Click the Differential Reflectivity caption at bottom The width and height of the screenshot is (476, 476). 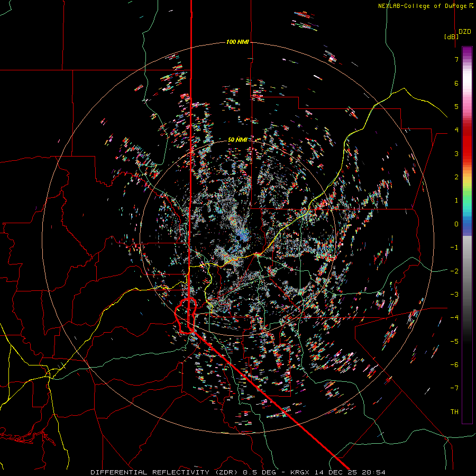click(238, 472)
